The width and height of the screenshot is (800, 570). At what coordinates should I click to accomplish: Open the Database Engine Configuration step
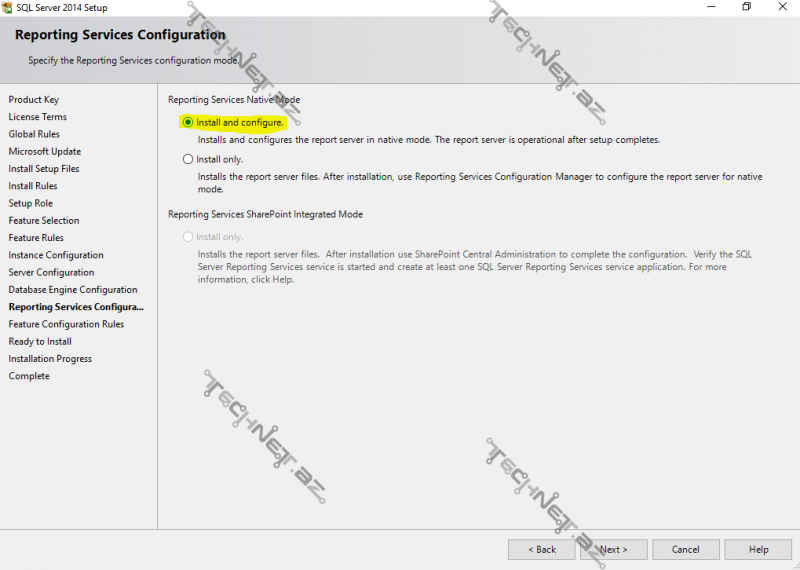click(x=73, y=290)
